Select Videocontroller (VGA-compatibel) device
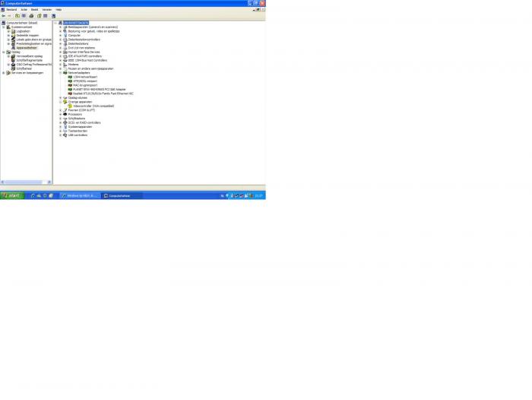 coord(93,106)
